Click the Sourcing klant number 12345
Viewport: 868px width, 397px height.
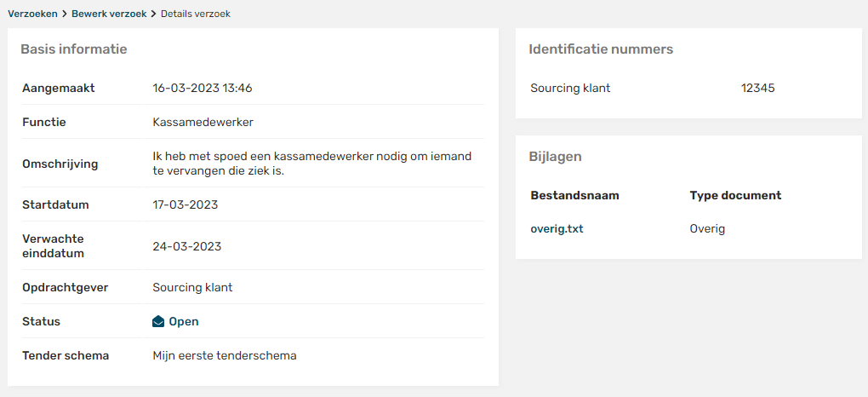757,88
